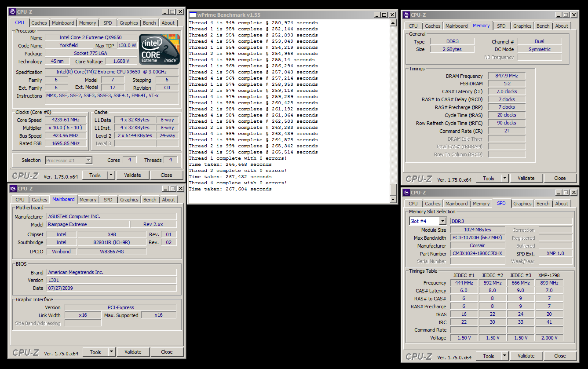Open Memory tab in SPD window
This screenshot has height=369, width=588.
(x=481, y=204)
